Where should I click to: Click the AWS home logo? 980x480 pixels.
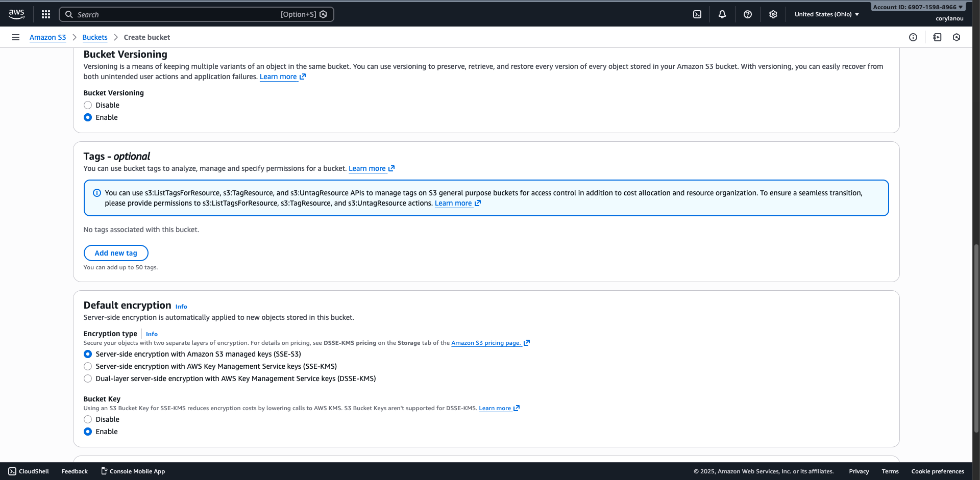pyautogui.click(x=16, y=14)
